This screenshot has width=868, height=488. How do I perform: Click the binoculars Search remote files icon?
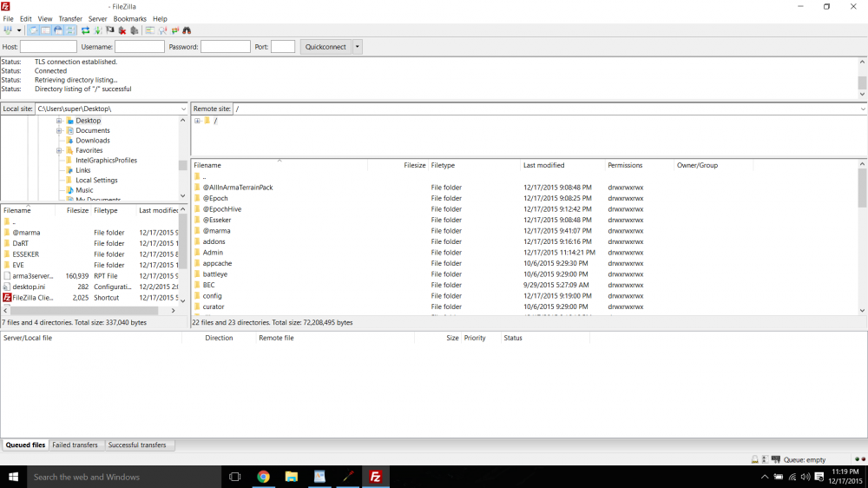coord(187,30)
